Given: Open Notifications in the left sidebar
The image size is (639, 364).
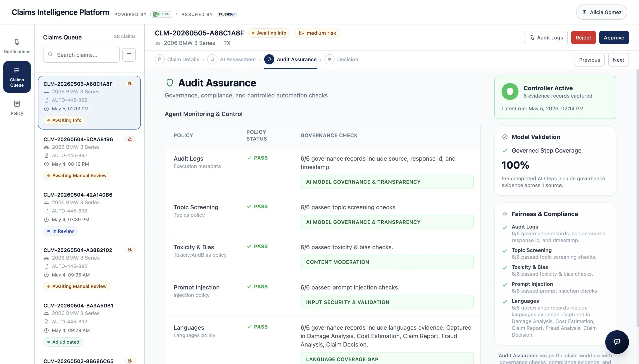Looking at the screenshot, I should point(17,46).
